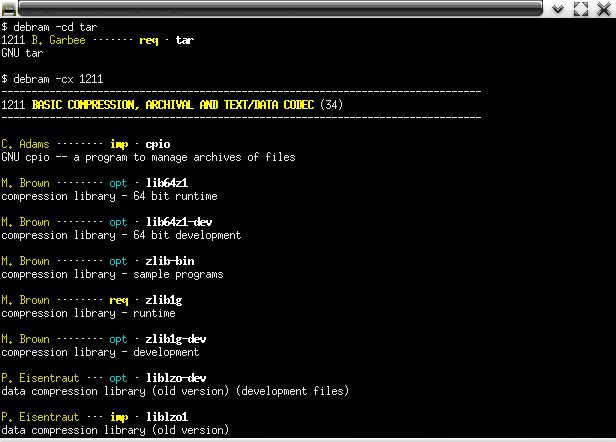Screen dimensions: 616x442
Task: Click the package name 'lib64z1'
Action: point(167,183)
